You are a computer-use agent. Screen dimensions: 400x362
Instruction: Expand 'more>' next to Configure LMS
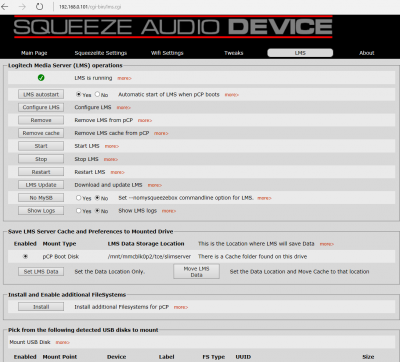(124, 108)
